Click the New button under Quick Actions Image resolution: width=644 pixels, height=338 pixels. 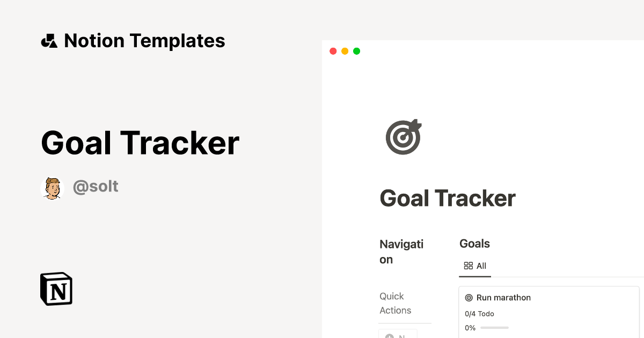pyautogui.click(x=398, y=335)
